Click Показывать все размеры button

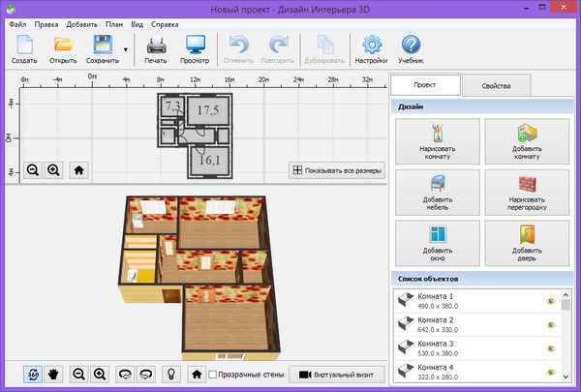[x=337, y=170]
